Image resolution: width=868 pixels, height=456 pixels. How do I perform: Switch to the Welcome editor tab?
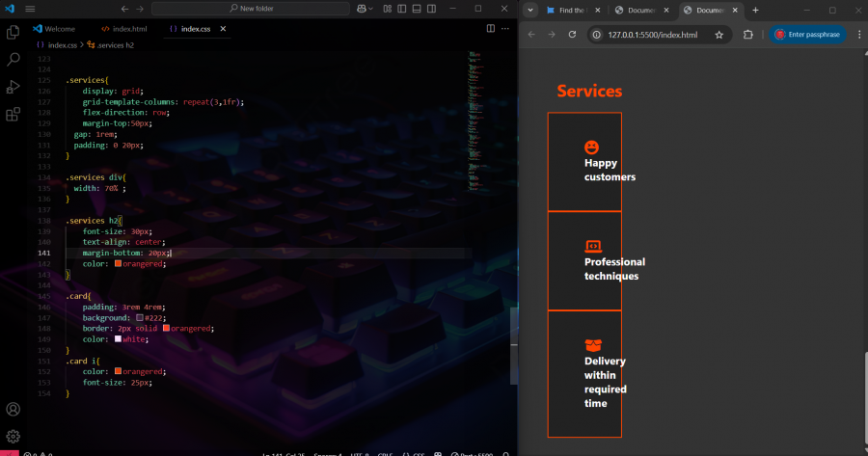click(59, 29)
